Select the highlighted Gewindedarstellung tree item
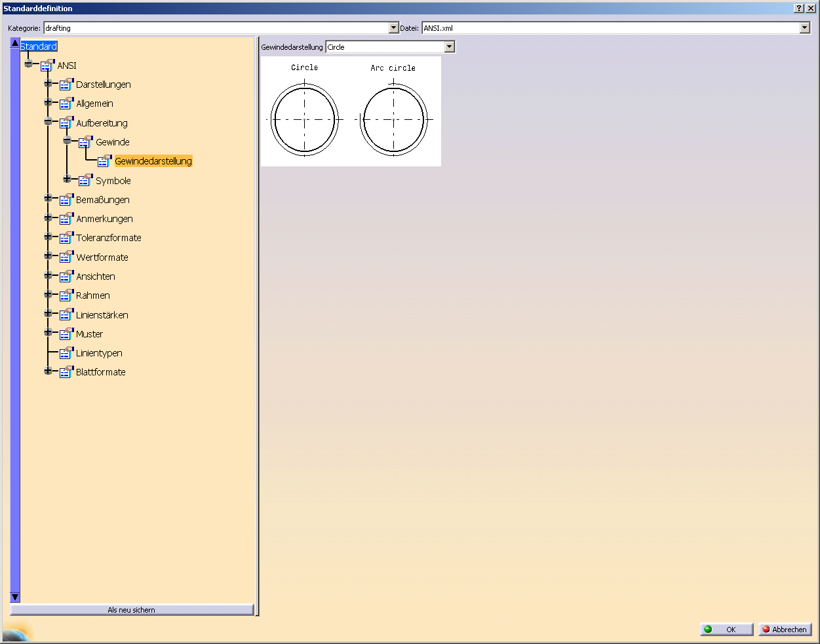This screenshot has height=644, width=820. click(x=153, y=161)
